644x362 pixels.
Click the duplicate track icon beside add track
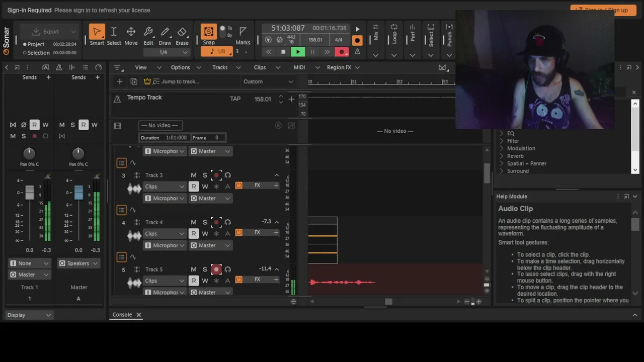(134, 81)
